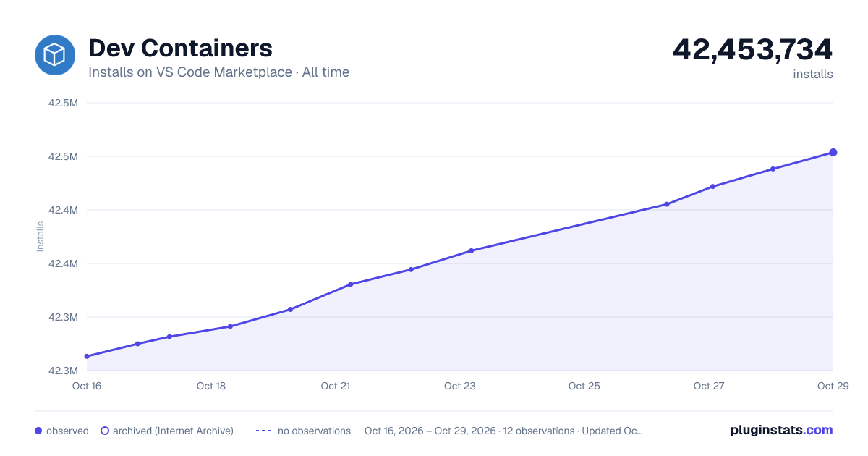This screenshot has height=456, width=868.
Task: Click the Dev Containers cube icon
Action: (x=55, y=55)
